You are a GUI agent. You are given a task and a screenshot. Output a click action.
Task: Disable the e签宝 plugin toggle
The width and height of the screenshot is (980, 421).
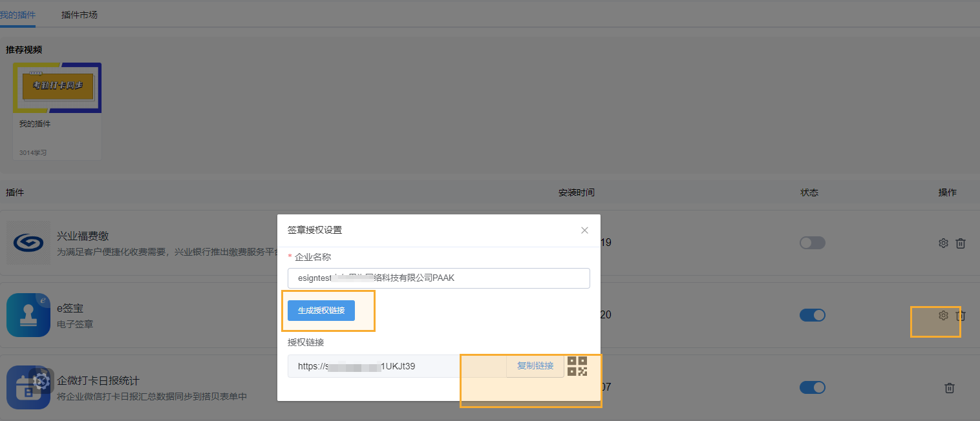tap(813, 315)
